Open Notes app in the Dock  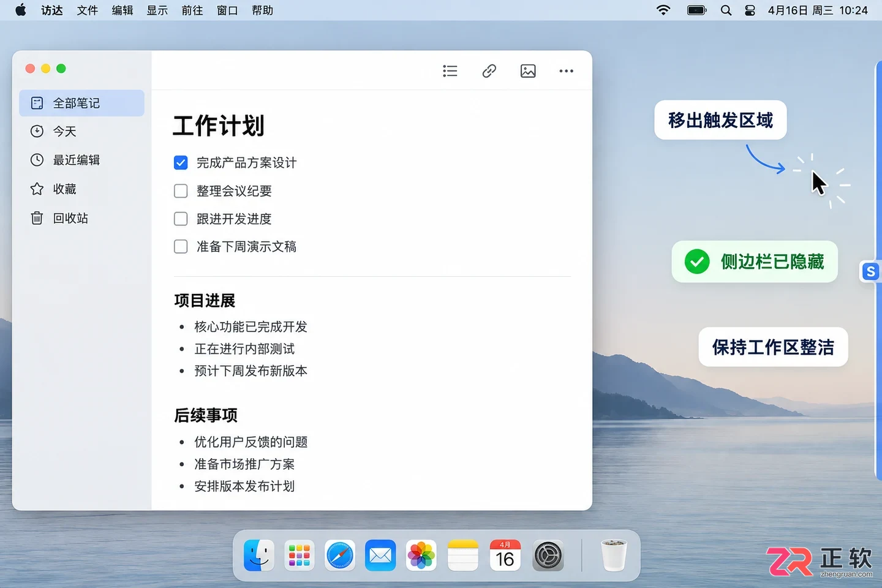[462, 556]
